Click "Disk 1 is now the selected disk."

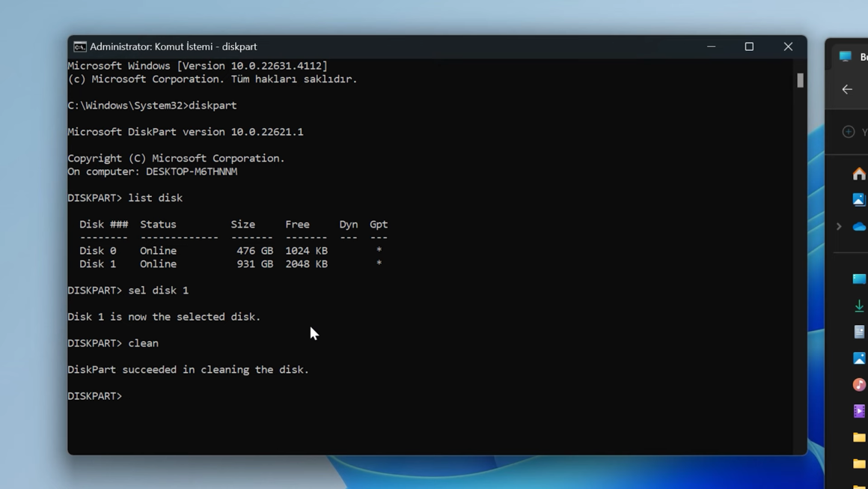click(164, 318)
